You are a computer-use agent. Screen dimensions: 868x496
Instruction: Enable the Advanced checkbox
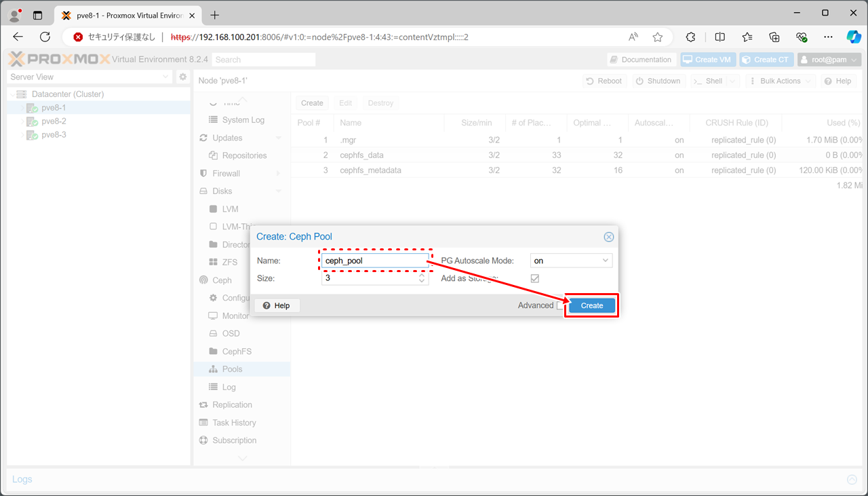tap(560, 305)
